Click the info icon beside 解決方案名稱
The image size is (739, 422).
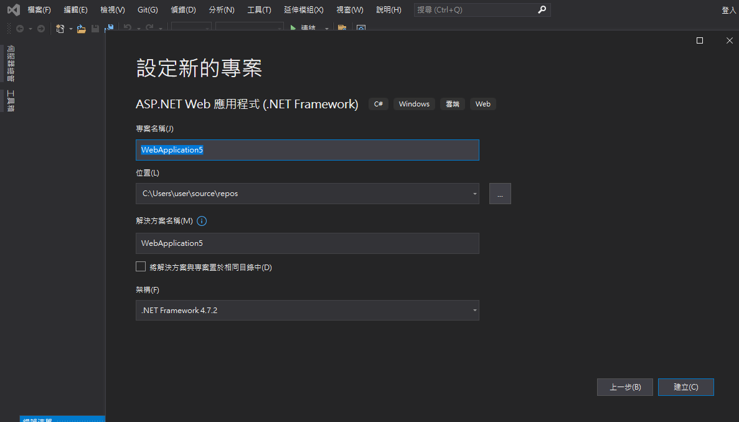point(202,221)
